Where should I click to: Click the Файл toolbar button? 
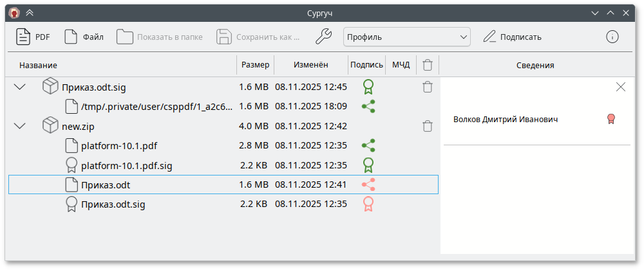click(84, 37)
